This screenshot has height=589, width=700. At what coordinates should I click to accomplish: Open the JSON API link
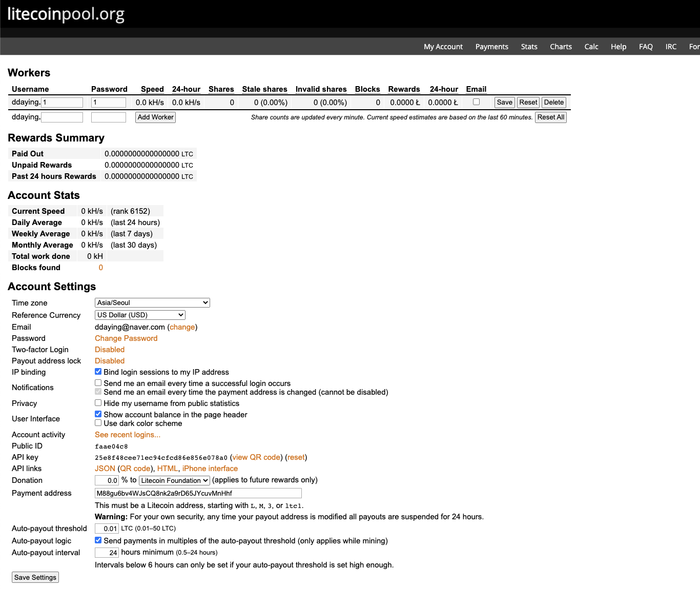pos(105,469)
